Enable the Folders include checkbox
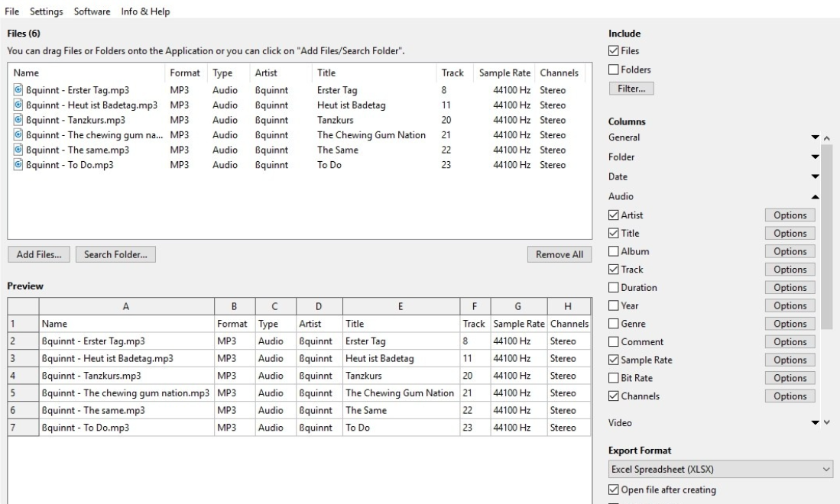 click(614, 69)
